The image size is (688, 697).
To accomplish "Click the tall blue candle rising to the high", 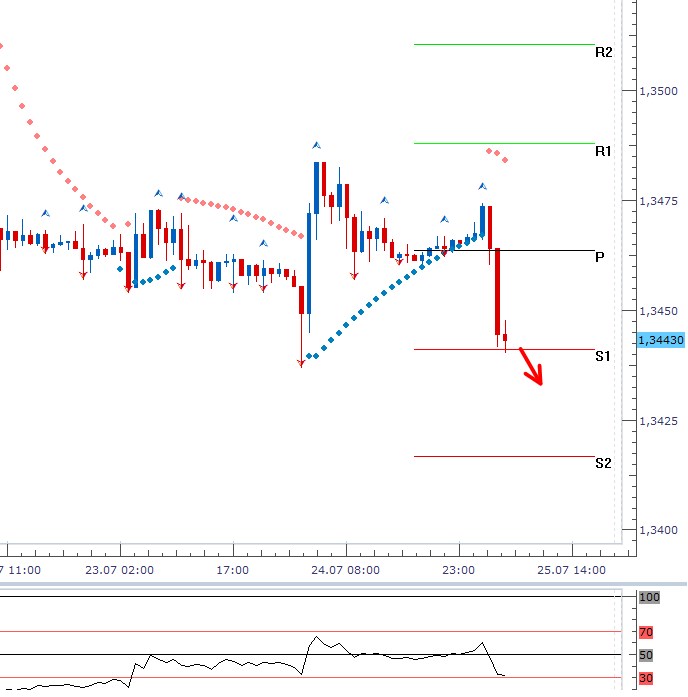I will click(x=309, y=264).
